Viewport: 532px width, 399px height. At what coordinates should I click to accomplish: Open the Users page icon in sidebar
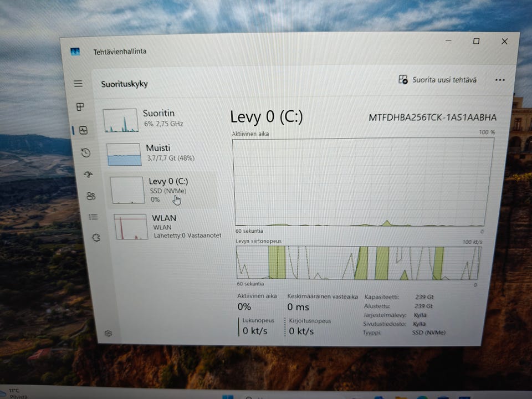(91, 196)
